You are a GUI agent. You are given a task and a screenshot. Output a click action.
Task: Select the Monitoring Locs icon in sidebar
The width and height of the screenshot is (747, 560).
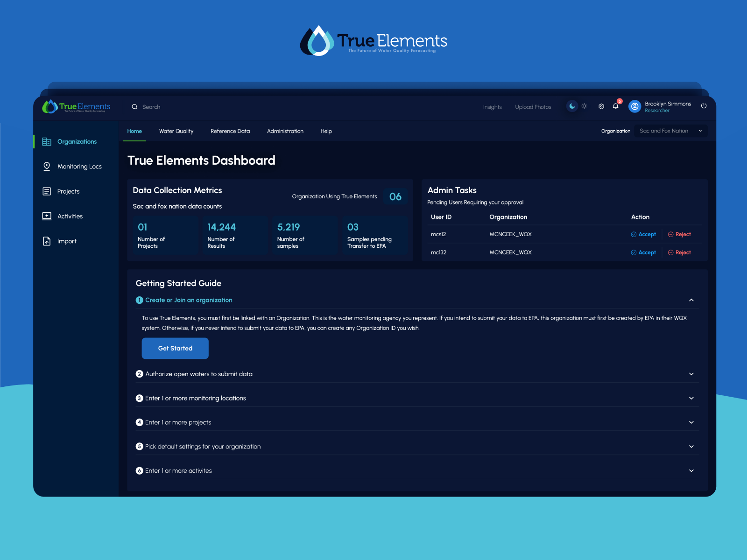coord(47,166)
